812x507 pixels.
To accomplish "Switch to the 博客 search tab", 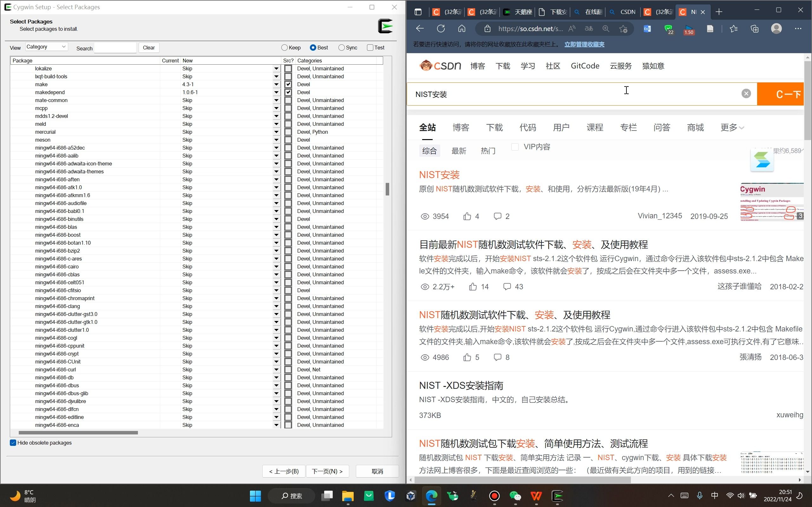I will click(x=461, y=127).
